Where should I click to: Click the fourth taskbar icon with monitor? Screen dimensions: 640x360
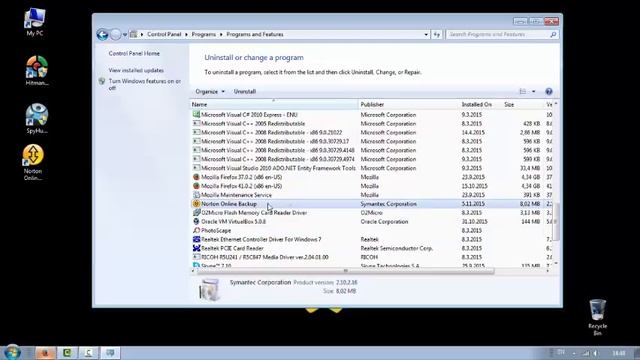110,353
